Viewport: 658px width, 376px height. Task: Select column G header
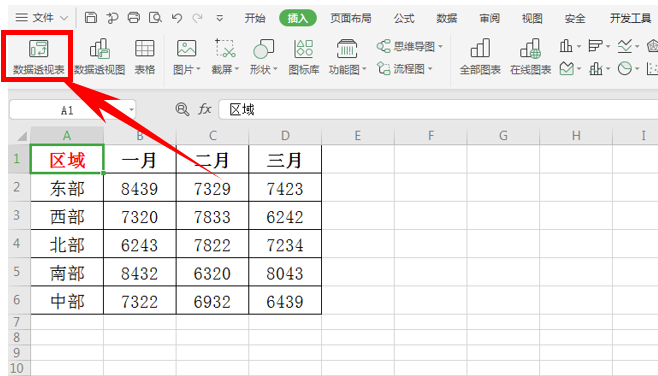point(503,136)
